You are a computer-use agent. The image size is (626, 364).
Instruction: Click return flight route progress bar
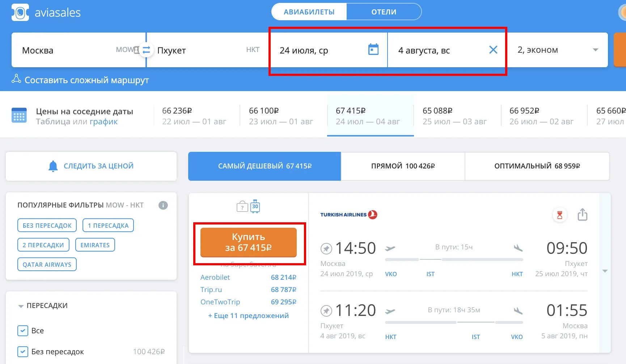tap(454, 322)
